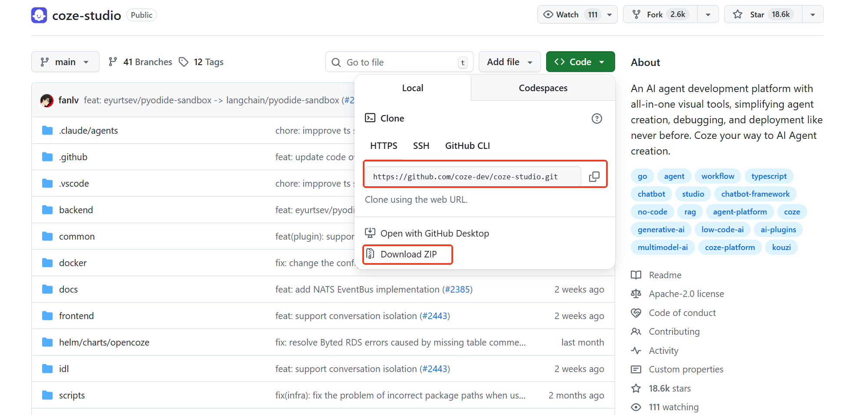Screen dimensions: 868x415
Task: Focus the Go to file search box
Action: 399,63
